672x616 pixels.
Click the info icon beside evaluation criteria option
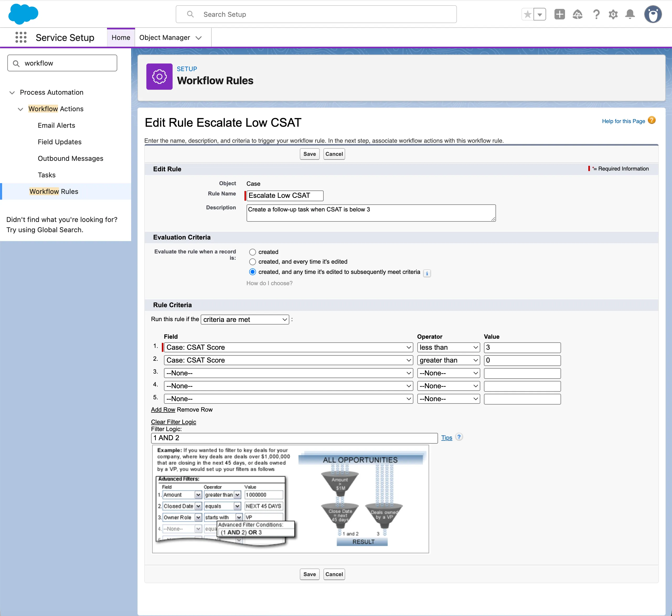[x=427, y=273]
